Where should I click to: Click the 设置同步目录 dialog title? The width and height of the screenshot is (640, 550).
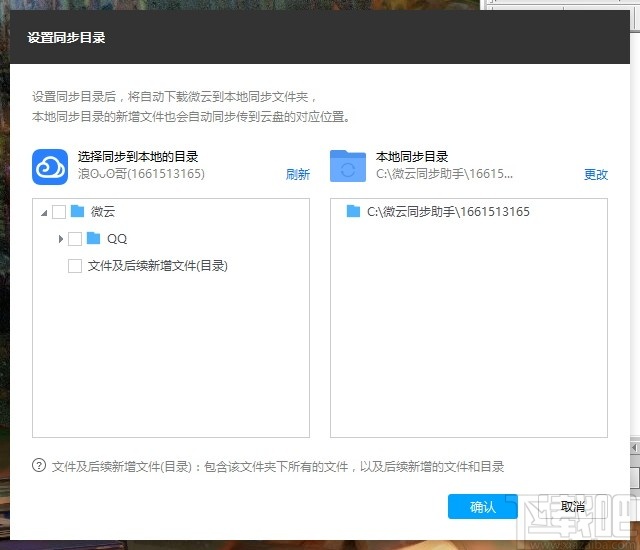tap(66, 38)
